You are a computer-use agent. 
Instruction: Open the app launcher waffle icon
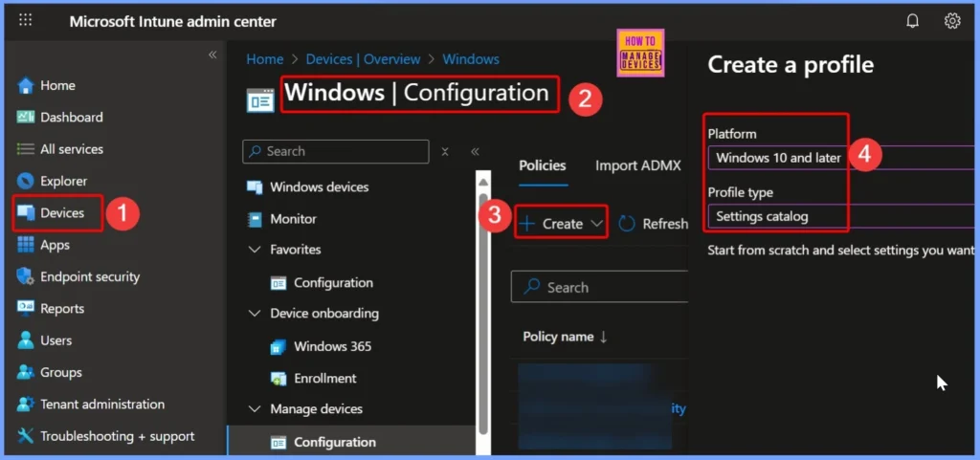click(26, 20)
